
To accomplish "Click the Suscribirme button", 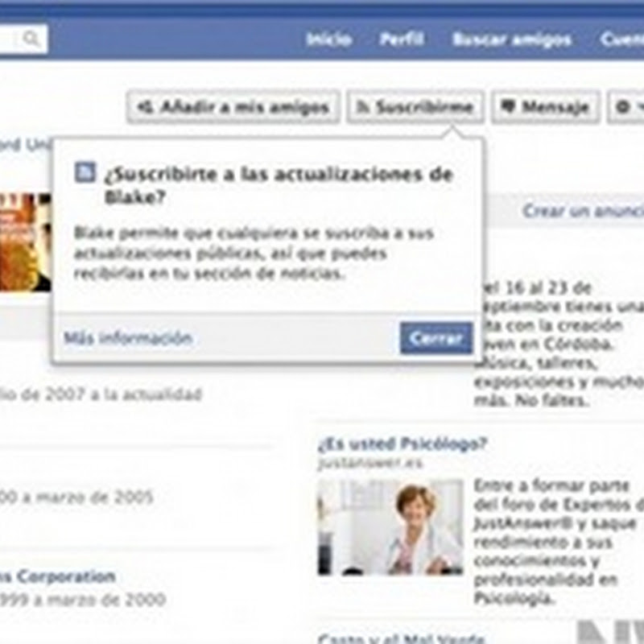I will (x=415, y=107).
